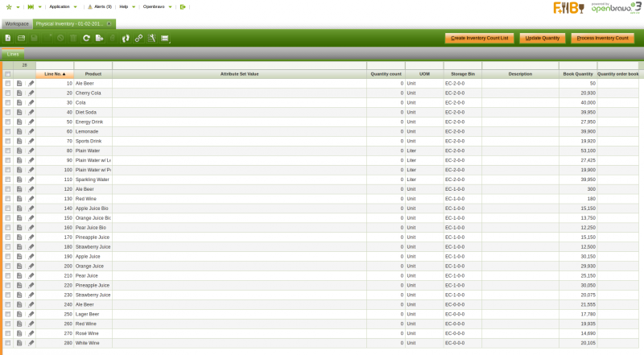Switch to the Workspace tab
Image resolution: width=644 pixels, height=355 pixels.
pos(17,23)
